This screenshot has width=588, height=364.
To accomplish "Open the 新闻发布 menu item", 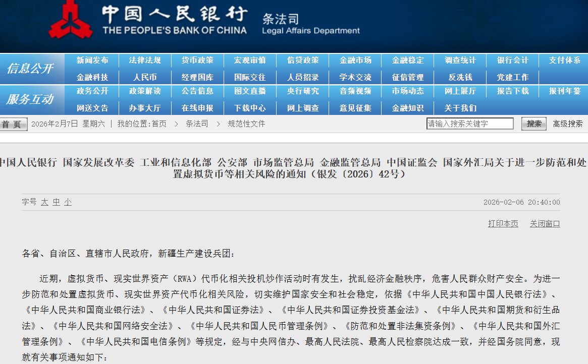I will coord(92,60).
